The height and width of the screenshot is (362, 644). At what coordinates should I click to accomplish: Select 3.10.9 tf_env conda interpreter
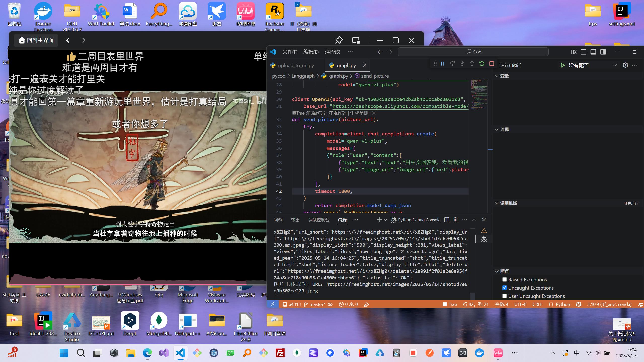(609, 304)
